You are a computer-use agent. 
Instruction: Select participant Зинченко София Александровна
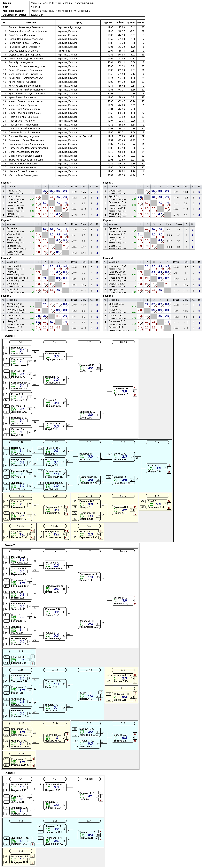pyautogui.click(x=27, y=66)
